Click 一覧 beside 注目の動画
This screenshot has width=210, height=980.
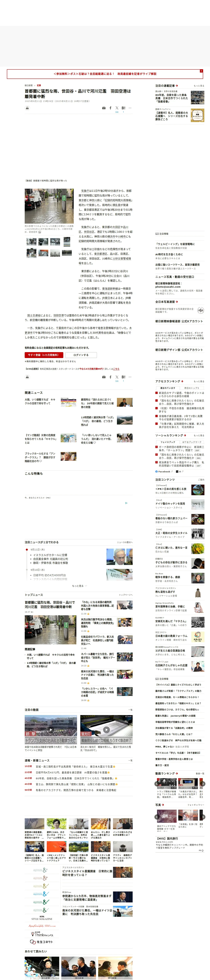131,710
